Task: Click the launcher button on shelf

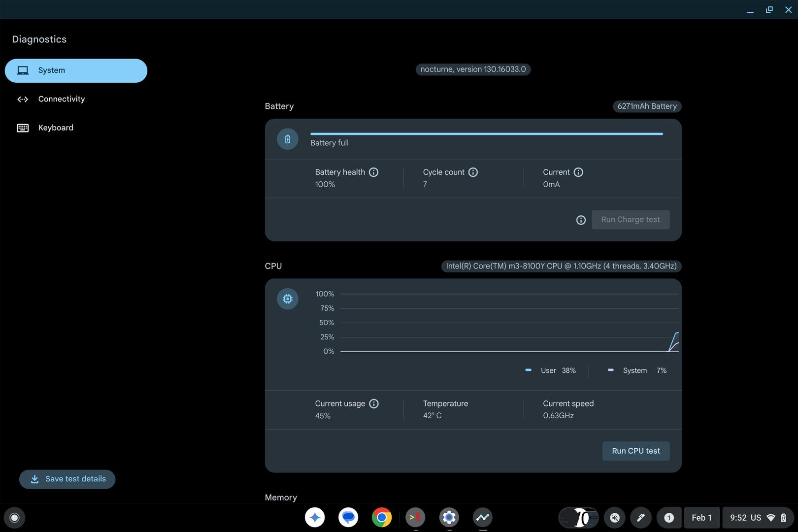Action: click(14, 518)
